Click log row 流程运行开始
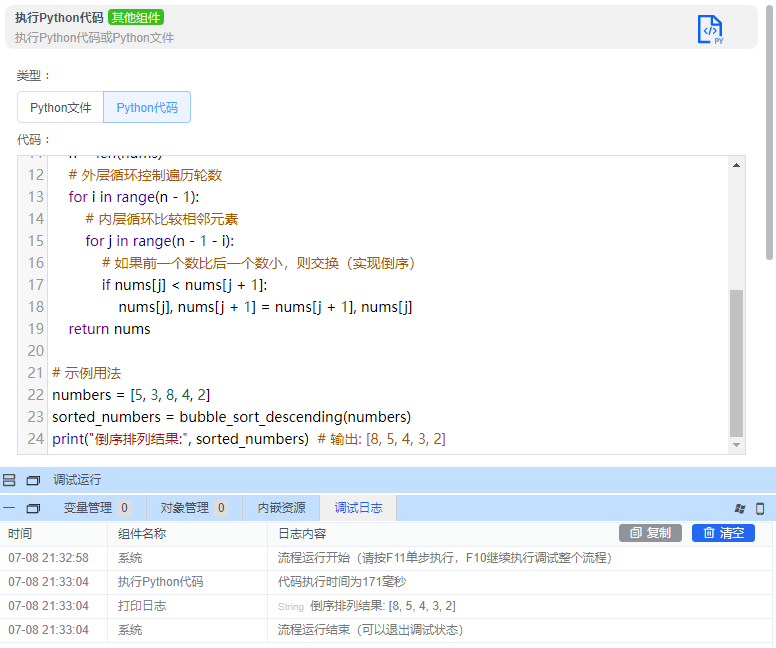Image resolution: width=776 pixels, height=648 pixels. click(386, 558)
